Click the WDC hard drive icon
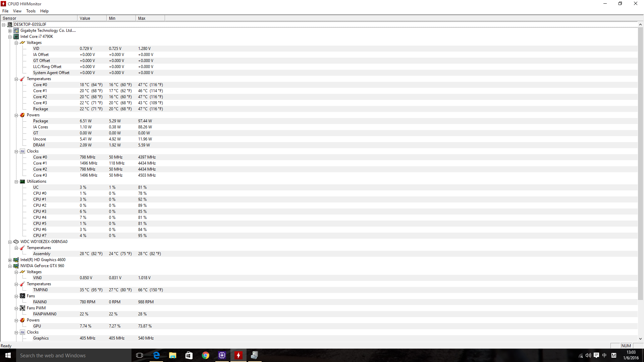 tap(16, 242)
